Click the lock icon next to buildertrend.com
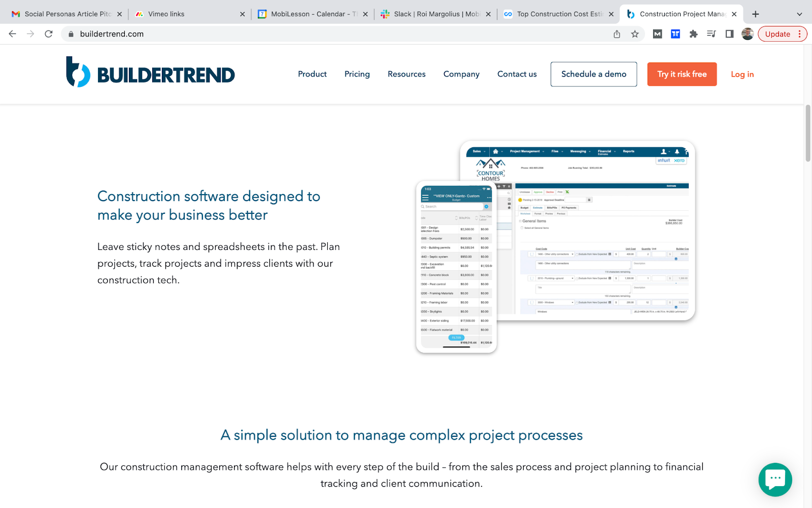Screen dimensions: 812x508 71,34
